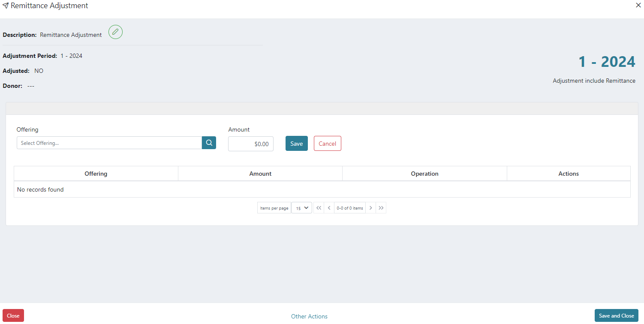Click the Amount column header
This screenshot has height=324, width=644.
click(260, 173)
